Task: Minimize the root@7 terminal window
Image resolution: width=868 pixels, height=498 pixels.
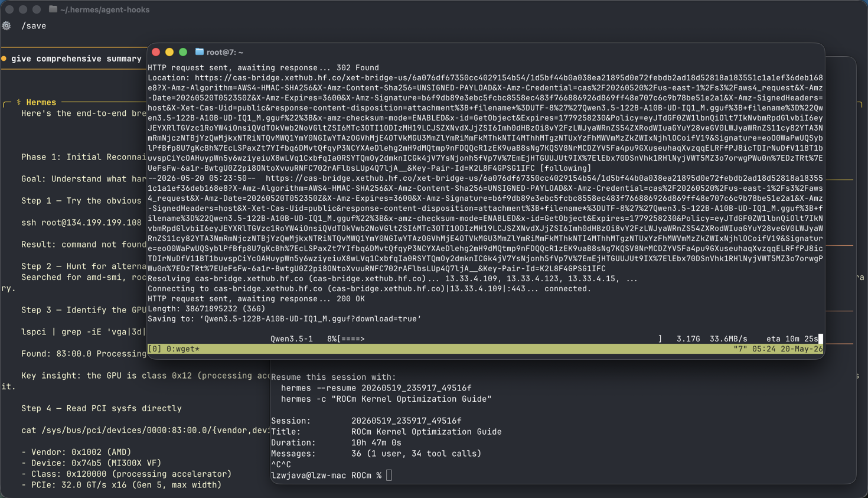Action: click(169, 52)
